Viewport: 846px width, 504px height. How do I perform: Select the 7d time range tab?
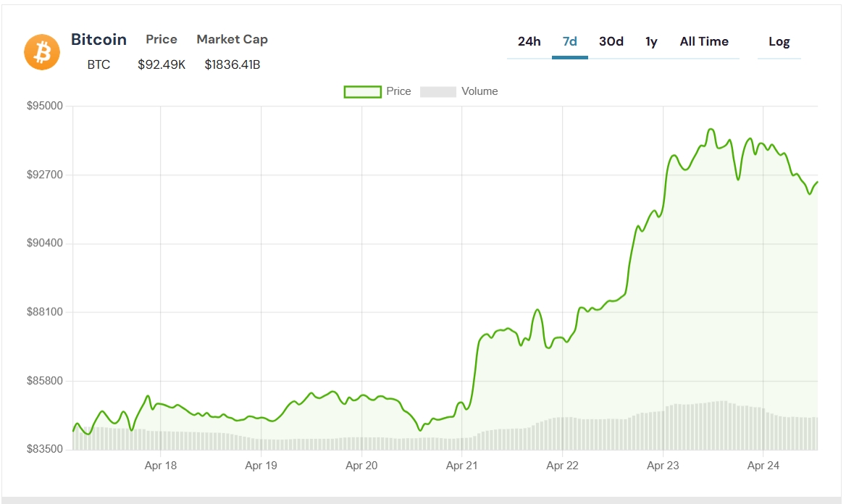(570, 41)
